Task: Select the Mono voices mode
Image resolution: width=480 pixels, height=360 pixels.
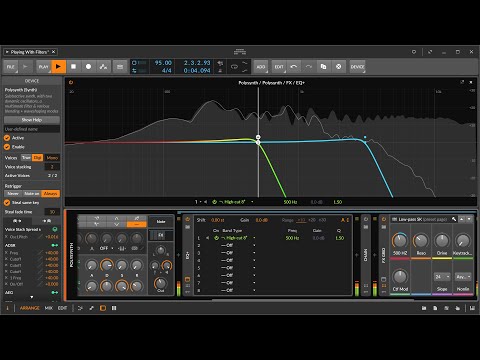Action: click(52, 158)
